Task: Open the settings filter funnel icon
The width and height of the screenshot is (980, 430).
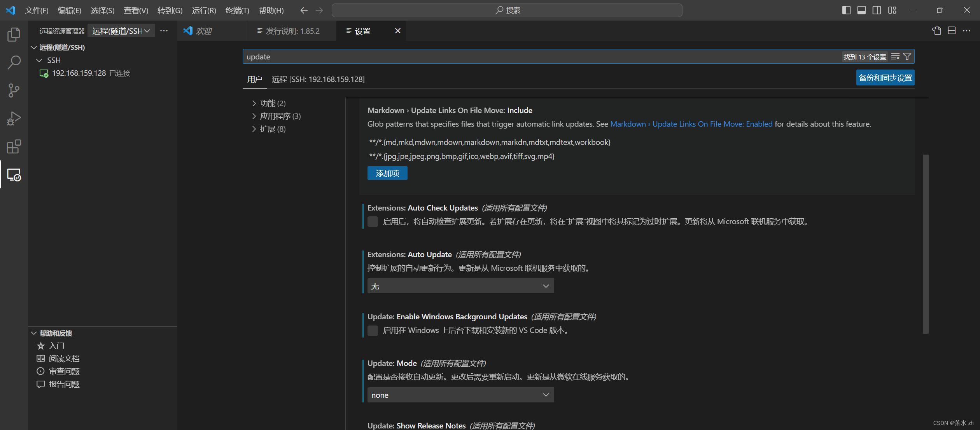Action: 907,57
